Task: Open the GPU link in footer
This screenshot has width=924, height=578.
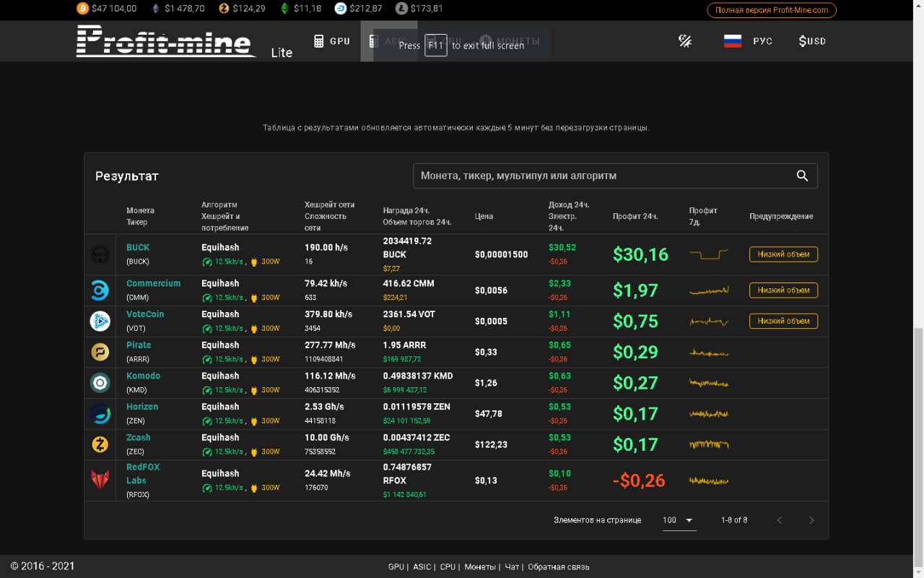Action: coord(396,567)
